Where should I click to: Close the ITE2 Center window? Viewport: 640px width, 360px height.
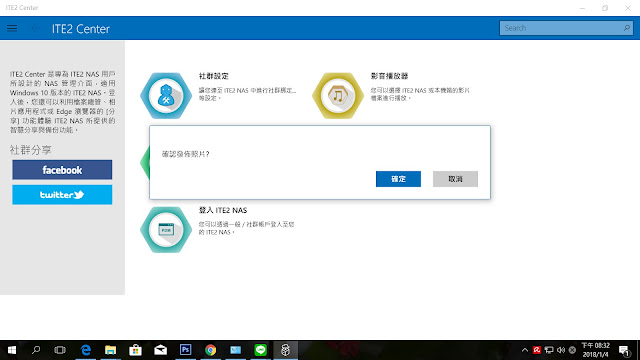coord(628,8)
